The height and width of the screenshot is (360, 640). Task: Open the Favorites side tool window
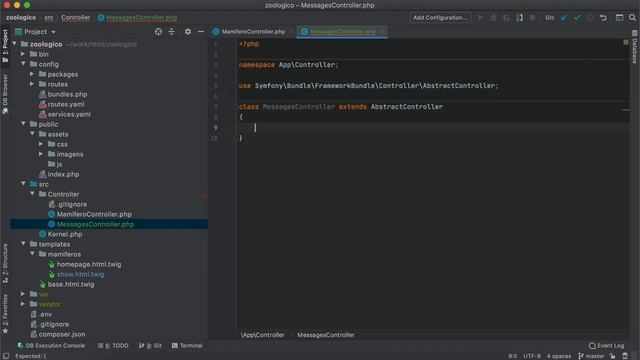pyautogui.click(x=5, y=313)
